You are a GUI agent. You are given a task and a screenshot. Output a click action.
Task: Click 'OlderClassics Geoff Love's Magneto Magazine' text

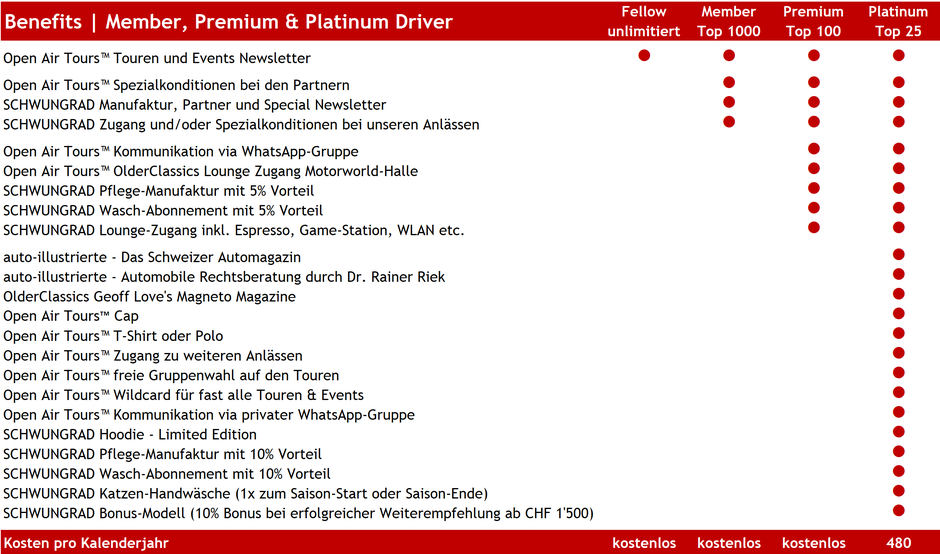(x=149, y=297)
